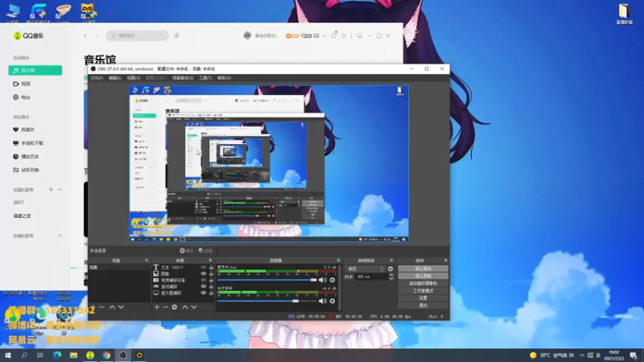Select the display capture source row
644x362 pixels.
tap(183, 293)
